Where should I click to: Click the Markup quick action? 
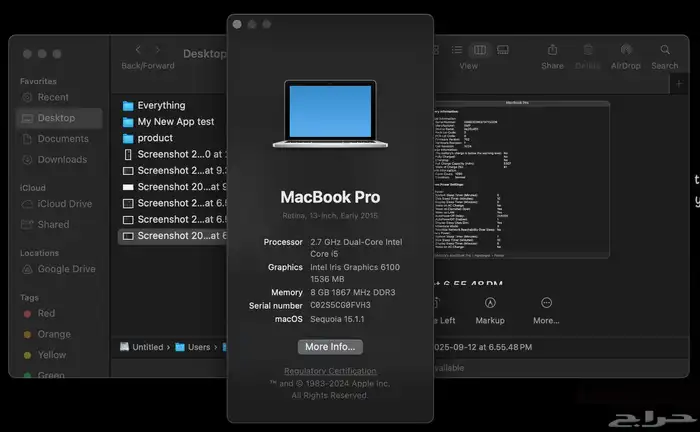490,311
